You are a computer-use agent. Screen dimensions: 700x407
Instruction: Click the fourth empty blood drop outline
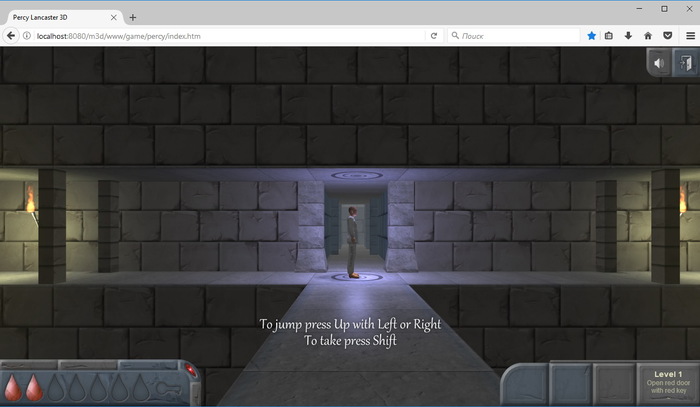click(x=77, y=387)
